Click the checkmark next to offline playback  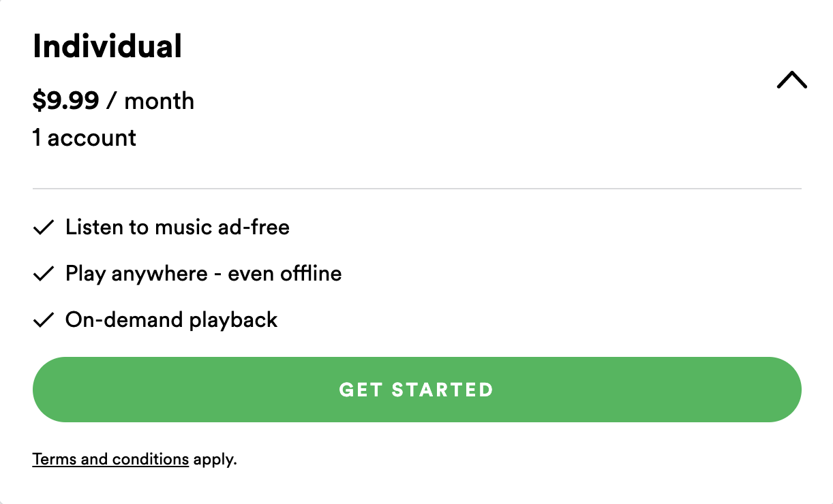tap(43, 274)
